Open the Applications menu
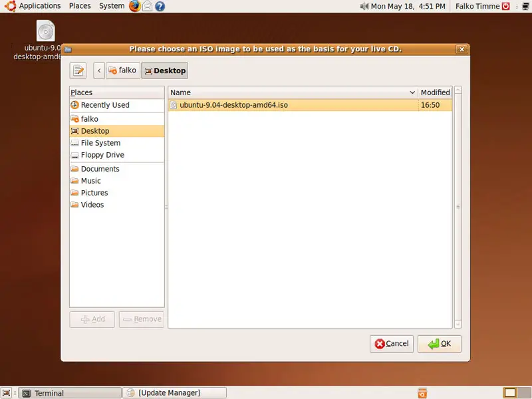 (33, 6)
